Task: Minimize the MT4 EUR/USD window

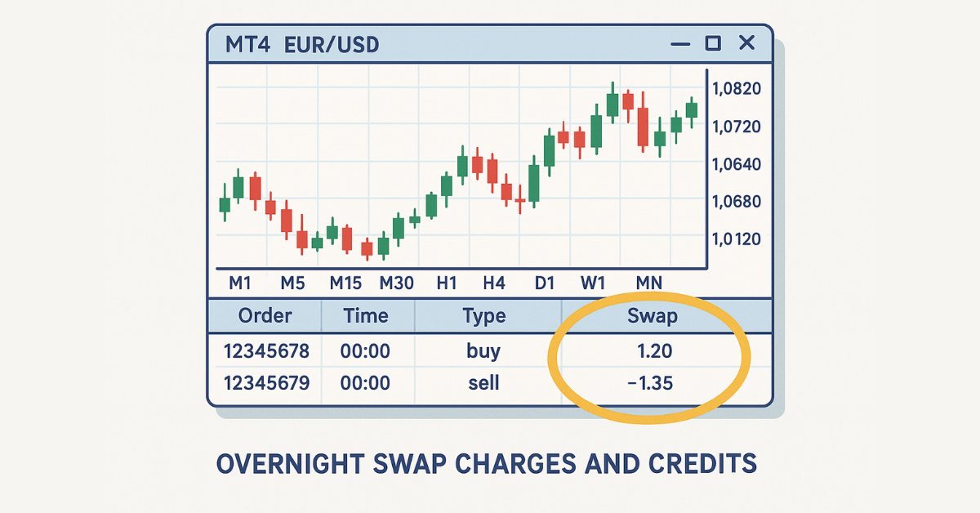Action: (679, 43)
